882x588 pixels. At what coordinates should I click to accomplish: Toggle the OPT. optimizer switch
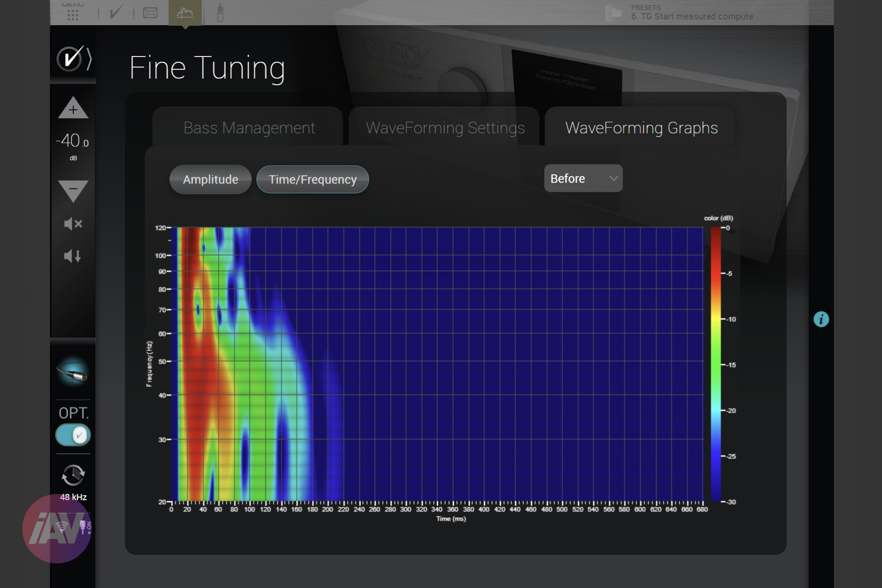(x=73, y=435)
